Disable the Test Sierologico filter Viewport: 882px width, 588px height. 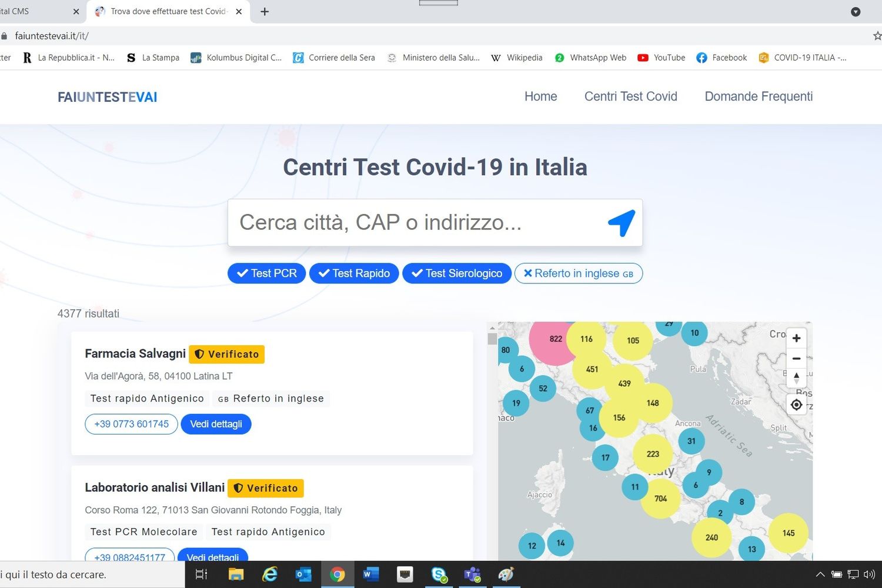[x=456, y=273]
